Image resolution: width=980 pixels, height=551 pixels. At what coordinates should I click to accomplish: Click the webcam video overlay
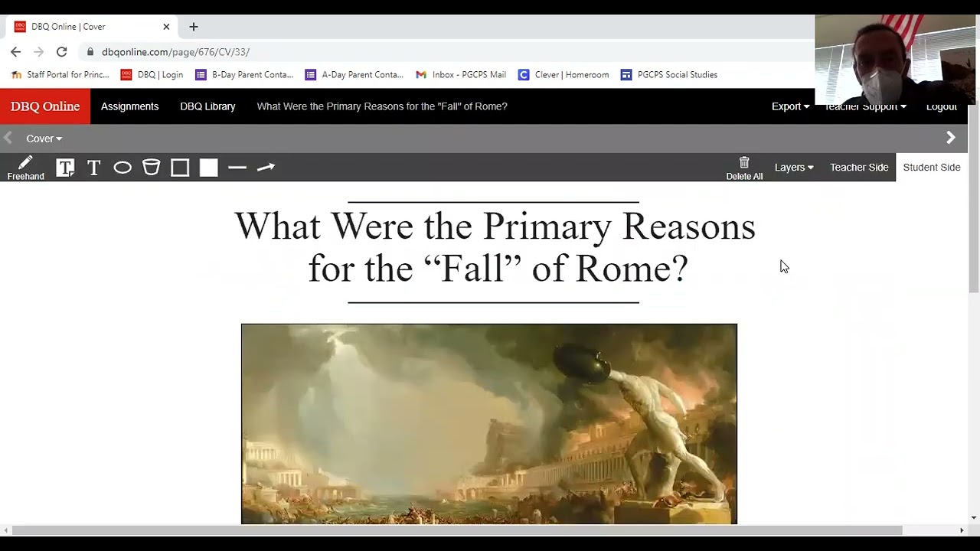tap(895, 60)
